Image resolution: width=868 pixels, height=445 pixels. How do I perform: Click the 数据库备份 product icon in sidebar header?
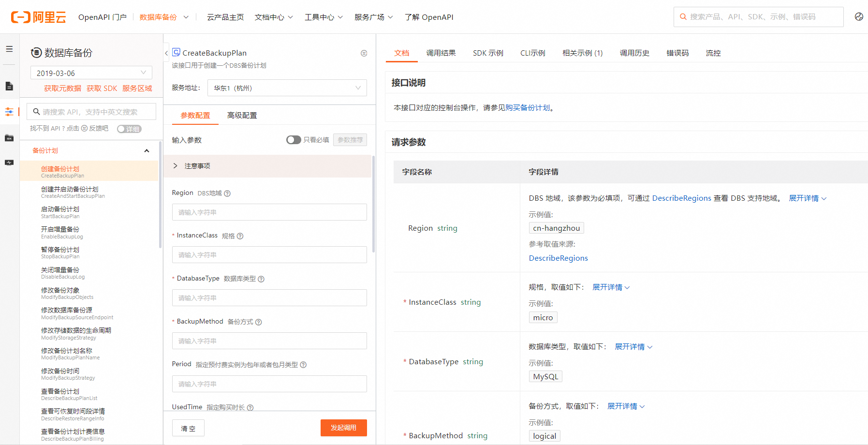[36, 53]
